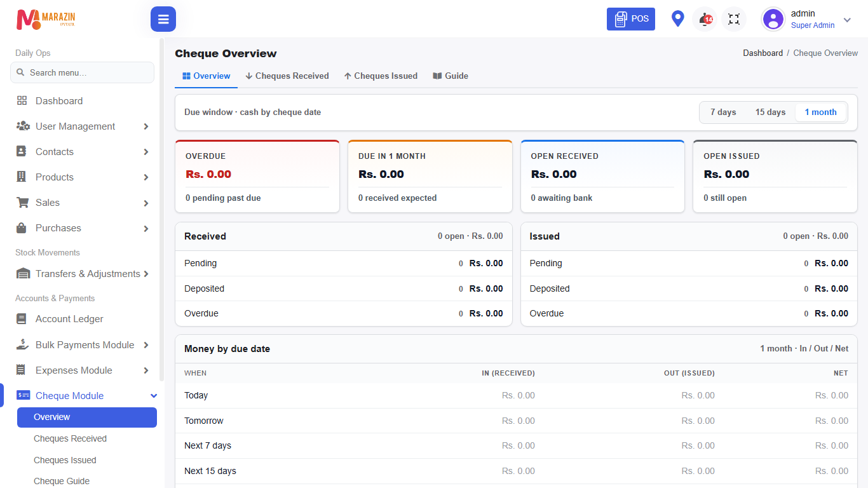Expand the Purchases submenu chevron
868x488 pixels.
pos(146,228)
